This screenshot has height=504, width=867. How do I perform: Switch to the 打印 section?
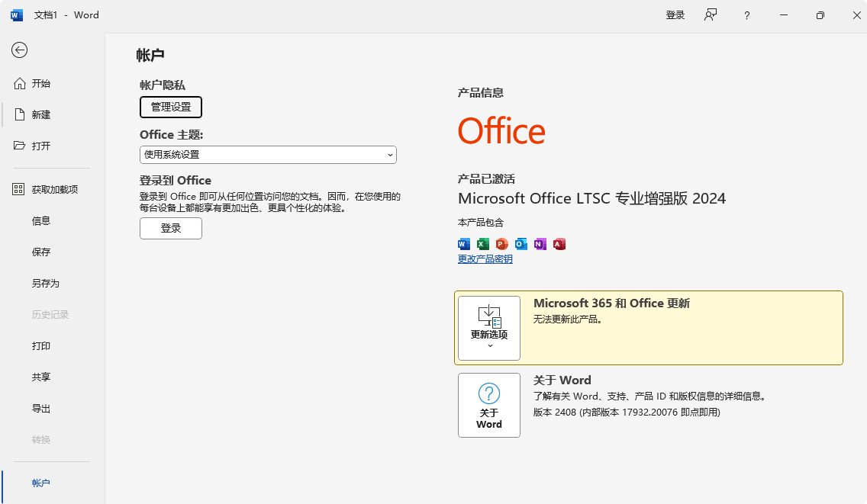40,345
